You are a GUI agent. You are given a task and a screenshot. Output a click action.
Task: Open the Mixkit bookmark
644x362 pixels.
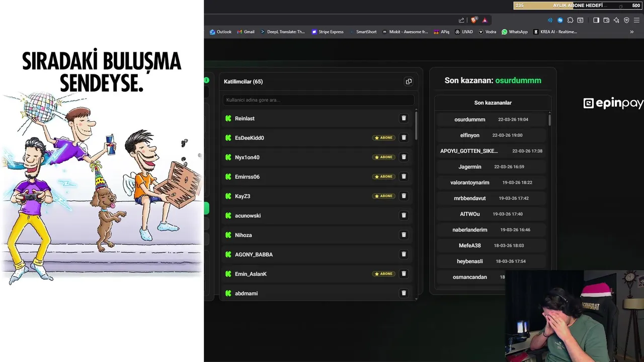tap(405, 32)
